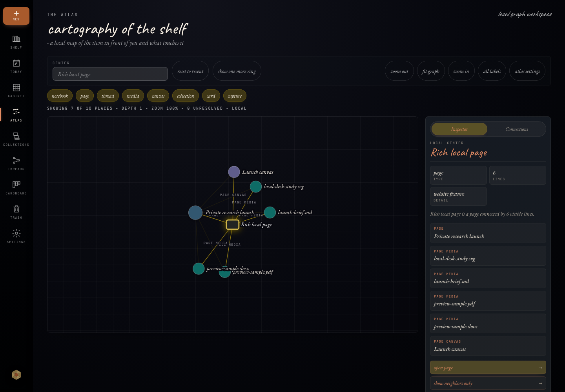
Task: Click show neighbors only
Action: [x=488, y=383]
